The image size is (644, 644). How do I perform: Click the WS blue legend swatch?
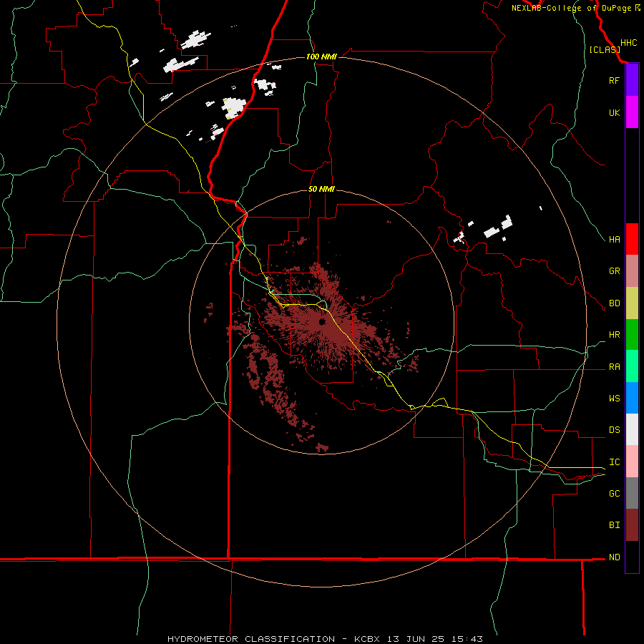click(632, 398)
